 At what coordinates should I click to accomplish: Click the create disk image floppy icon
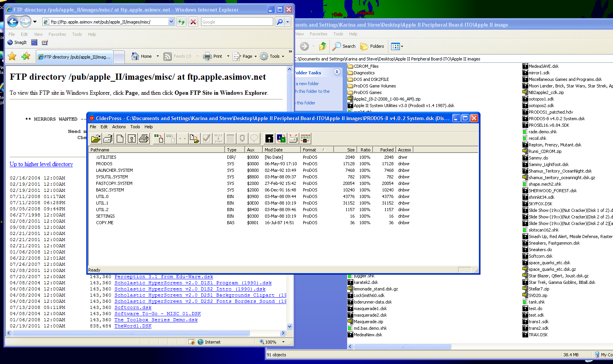pos(132,138)
